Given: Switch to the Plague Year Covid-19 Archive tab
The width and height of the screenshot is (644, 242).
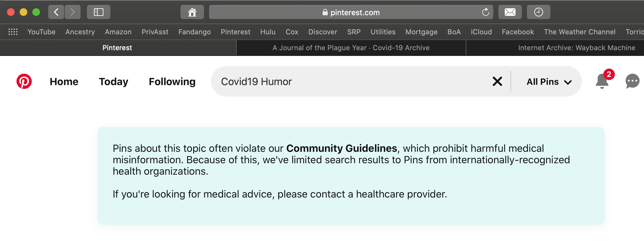Looking at the screenshot, I should click(351, 48).
